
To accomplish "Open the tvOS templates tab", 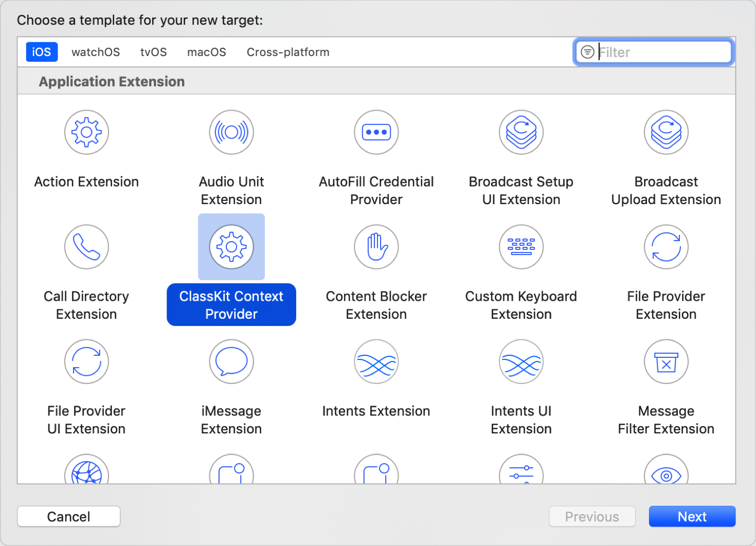I will [154, 52].
